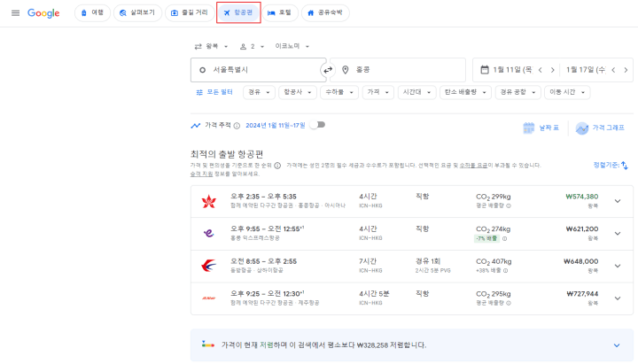The width and height of the screenshot is (638, 364).
Task: Click the price level gauge icon in the banner
Action: point(208,345)
